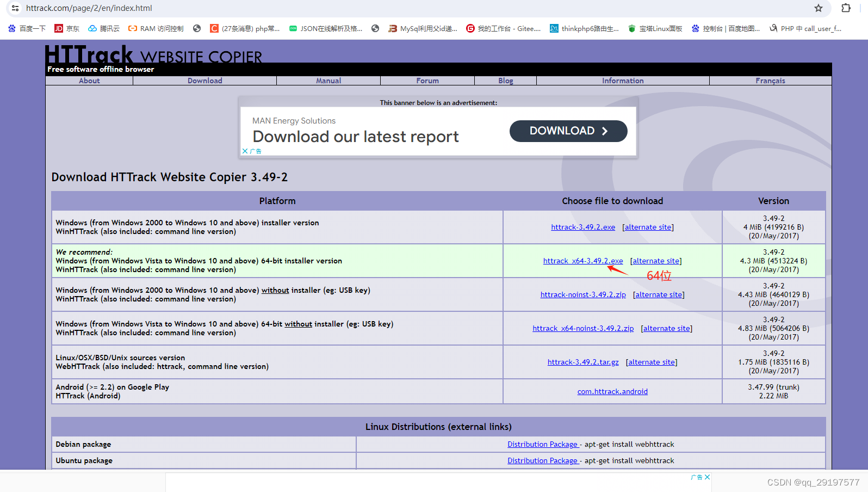Download httrack-3.49.2.exe installer
The height and width of the screenshot is (492, 868).
point(583,227)
